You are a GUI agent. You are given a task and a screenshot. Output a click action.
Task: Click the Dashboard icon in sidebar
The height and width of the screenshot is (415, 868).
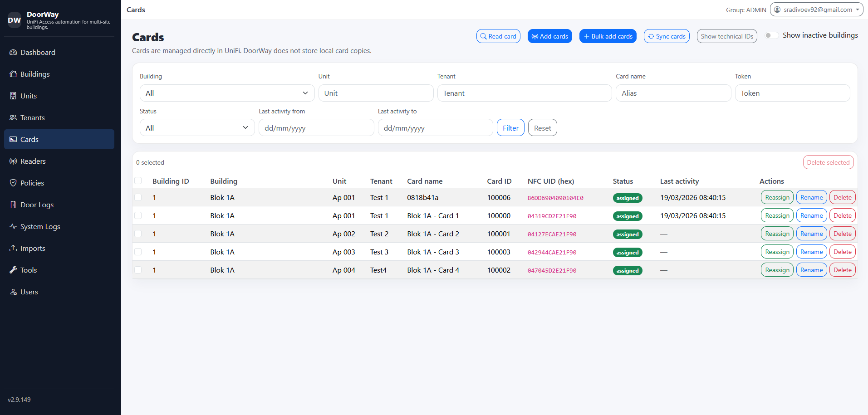[13, 53]
